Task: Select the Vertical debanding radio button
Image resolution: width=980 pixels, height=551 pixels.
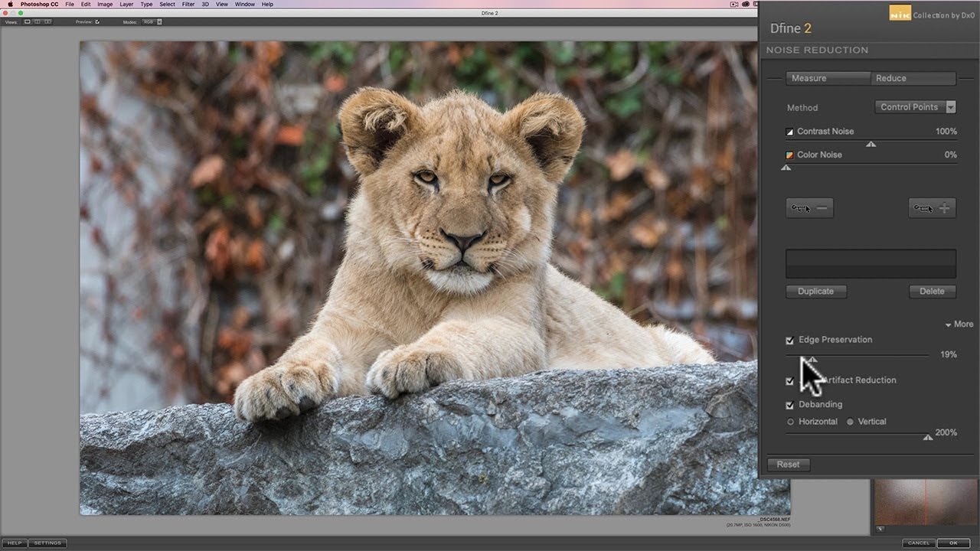Action: click(x=850, y=422)
